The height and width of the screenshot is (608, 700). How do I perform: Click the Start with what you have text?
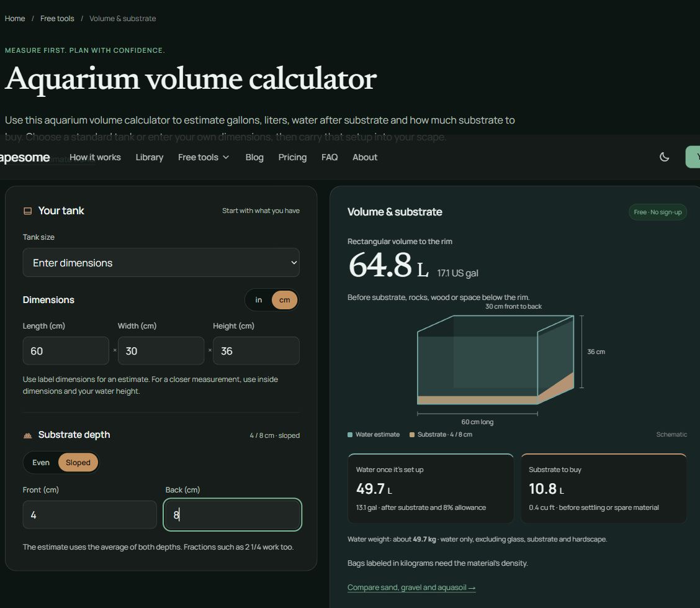click(261, 211)
